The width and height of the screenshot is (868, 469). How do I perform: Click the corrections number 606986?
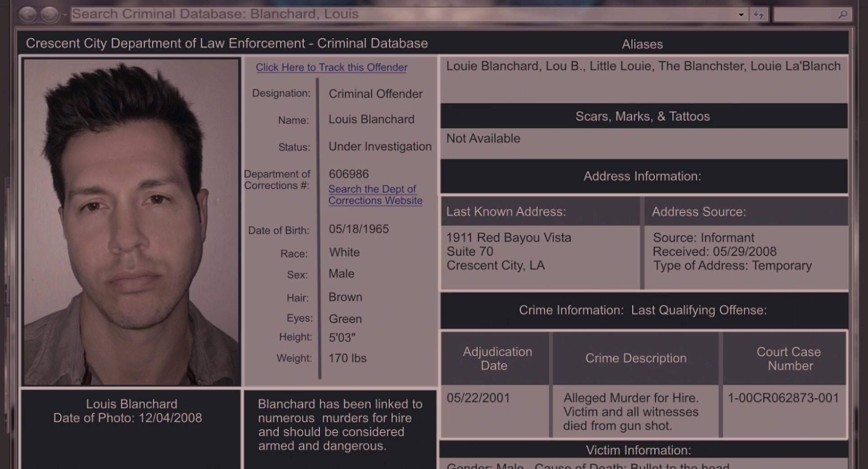pyautogui.click(x=349, y=174)
